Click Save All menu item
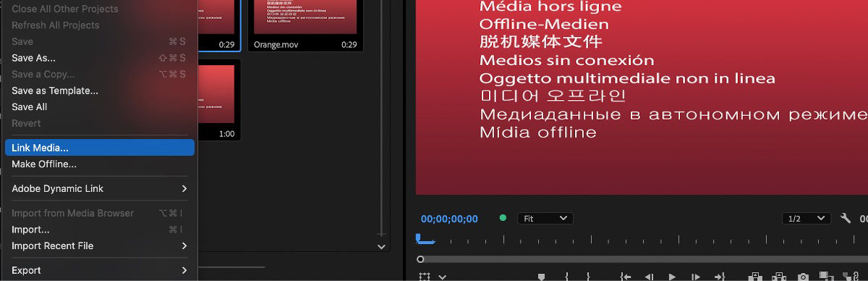This screenshot has width=868, height=281. point(99,106)
